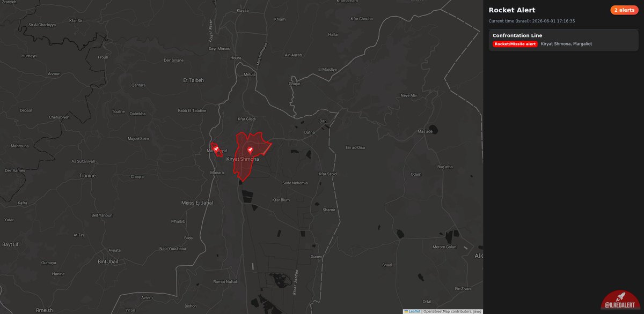Image resolution: width=644 pixels, height=314 pixels.
Task: Click the 'Manara' map label
Action: [x=217, y=173]
